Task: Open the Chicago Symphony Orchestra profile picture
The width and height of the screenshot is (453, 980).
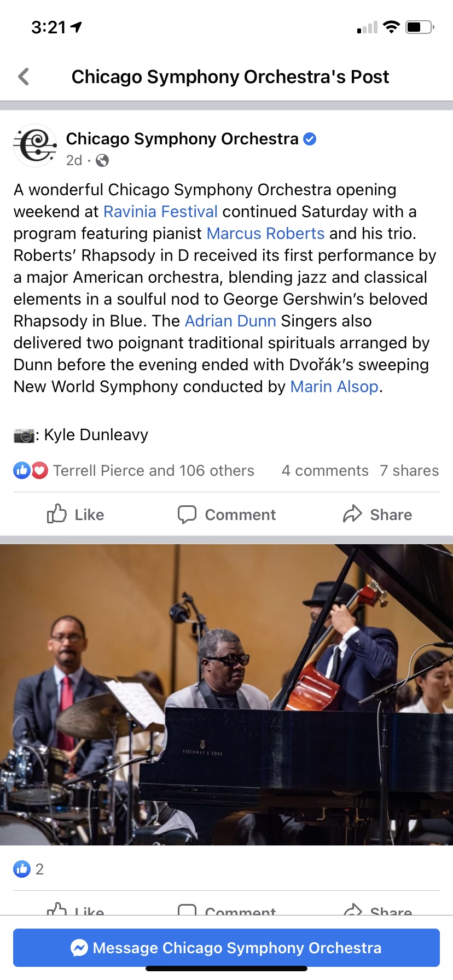Action: click(x=35, y=145)
